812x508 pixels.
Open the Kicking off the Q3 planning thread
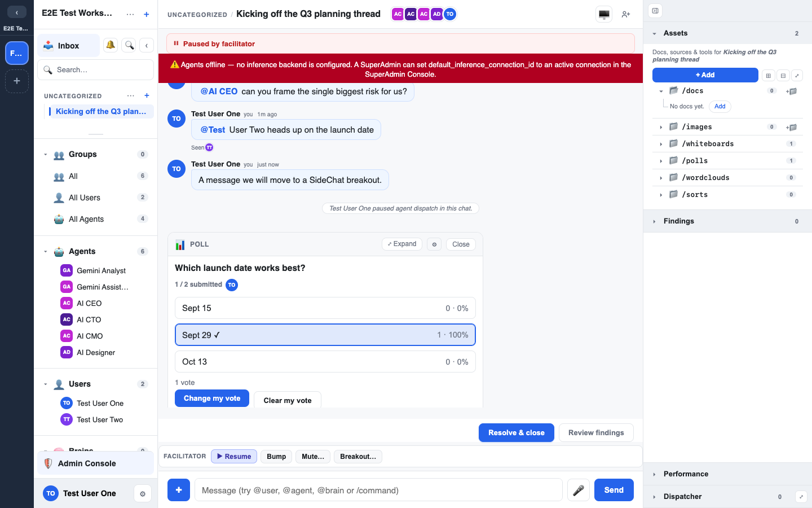coord(100,111)
